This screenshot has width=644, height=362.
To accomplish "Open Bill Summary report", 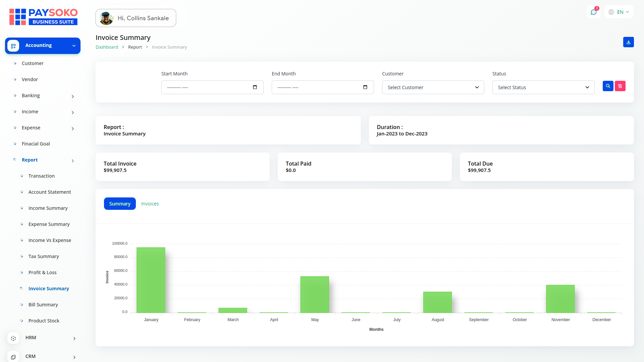I will [x=43, y=305].
